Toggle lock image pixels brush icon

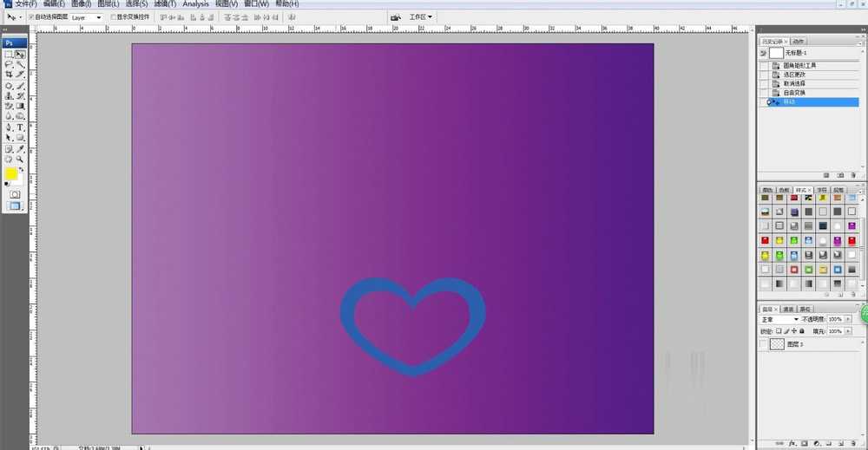point(786,331)
